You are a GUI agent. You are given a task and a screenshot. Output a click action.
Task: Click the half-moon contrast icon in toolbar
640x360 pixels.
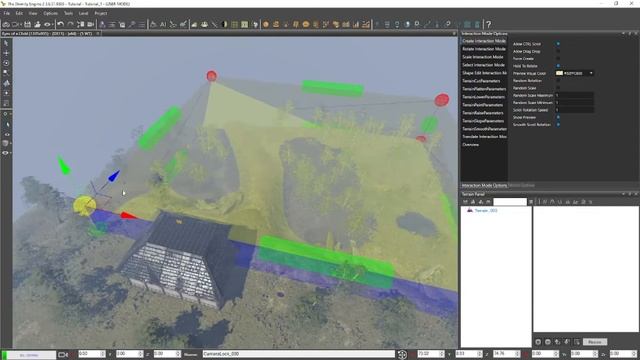[224, 24]
